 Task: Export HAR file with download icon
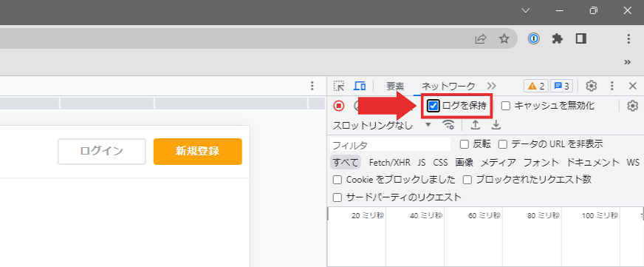(496, 125)
